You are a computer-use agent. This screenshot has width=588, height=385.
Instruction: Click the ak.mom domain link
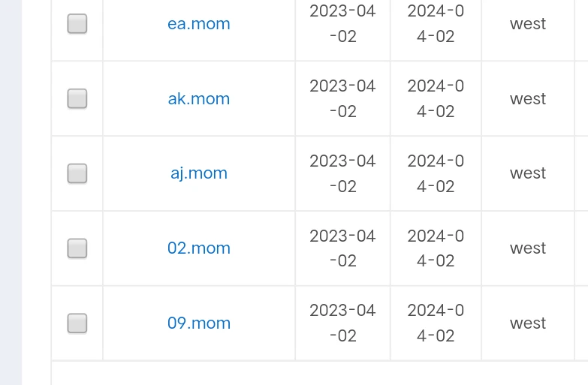pos(199,99)
